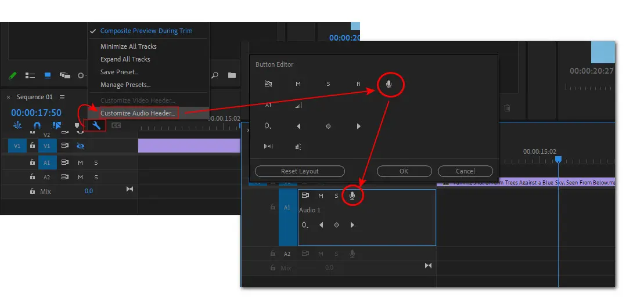Select Show Keyframes icon in Button Editor
The image size is (644, 304).
(268, 126)
